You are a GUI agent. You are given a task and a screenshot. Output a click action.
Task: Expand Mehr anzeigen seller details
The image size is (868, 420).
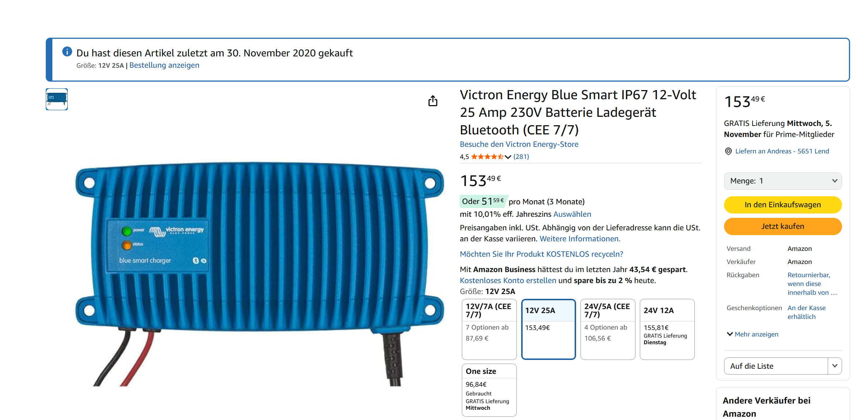pyautogui.click(x=753, y=334)
